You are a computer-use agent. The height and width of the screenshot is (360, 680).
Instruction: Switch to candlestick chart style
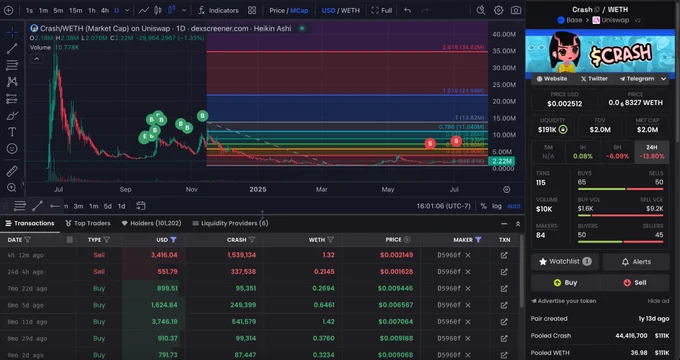tap(158, 10)
